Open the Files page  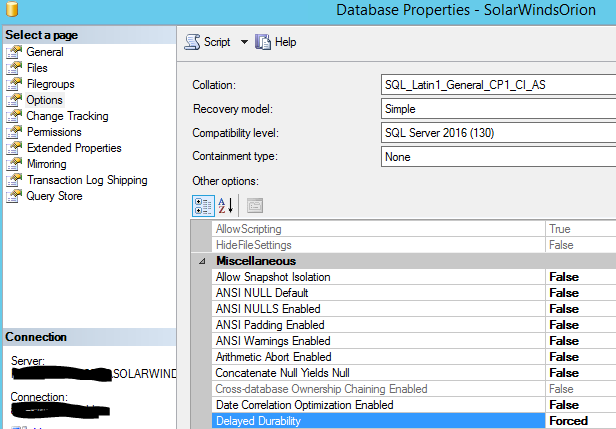(37, 68)
